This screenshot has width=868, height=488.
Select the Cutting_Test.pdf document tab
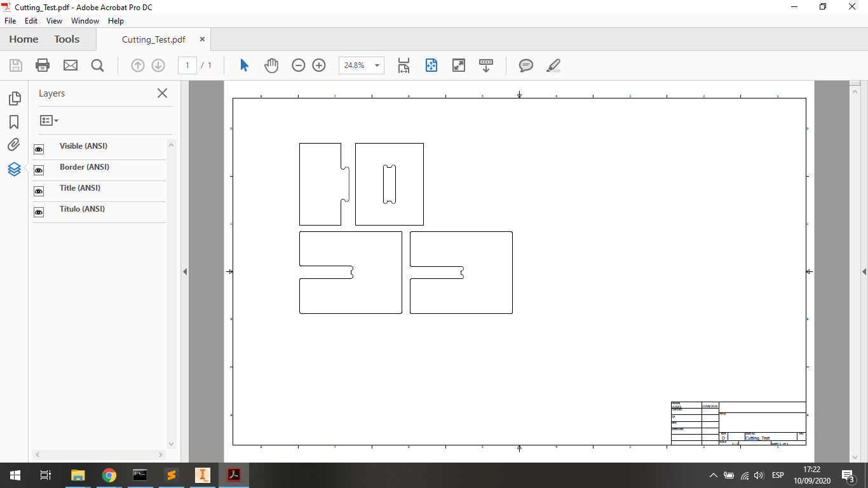[154, 39]
